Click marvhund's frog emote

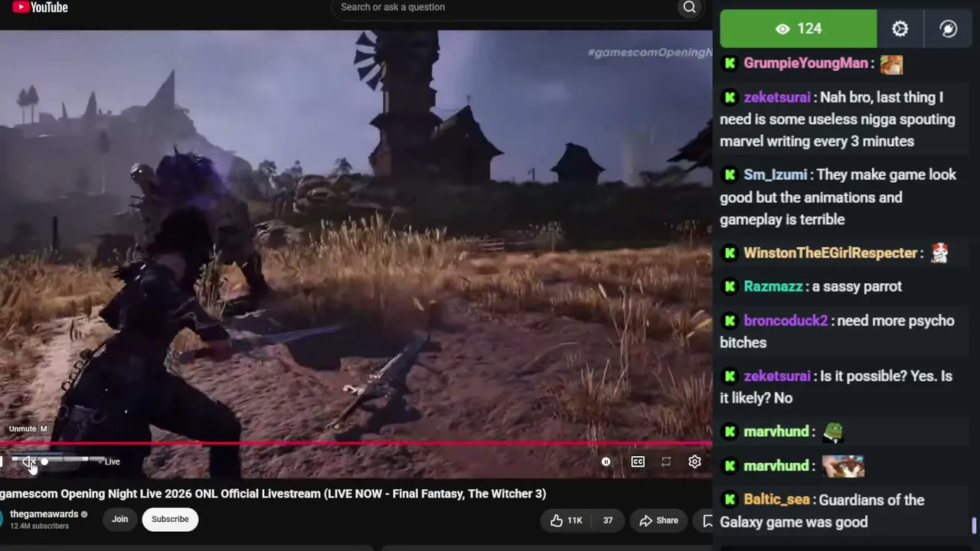click(x=833, y=432)
